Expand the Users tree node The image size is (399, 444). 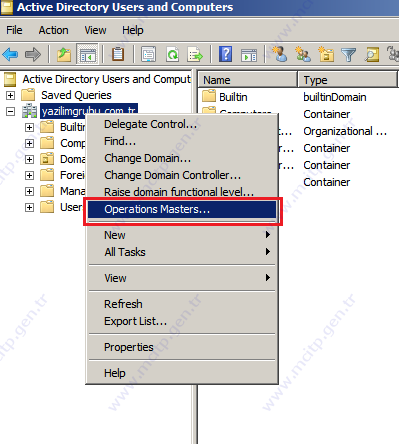pyautogui.click(x=29, y=207)
